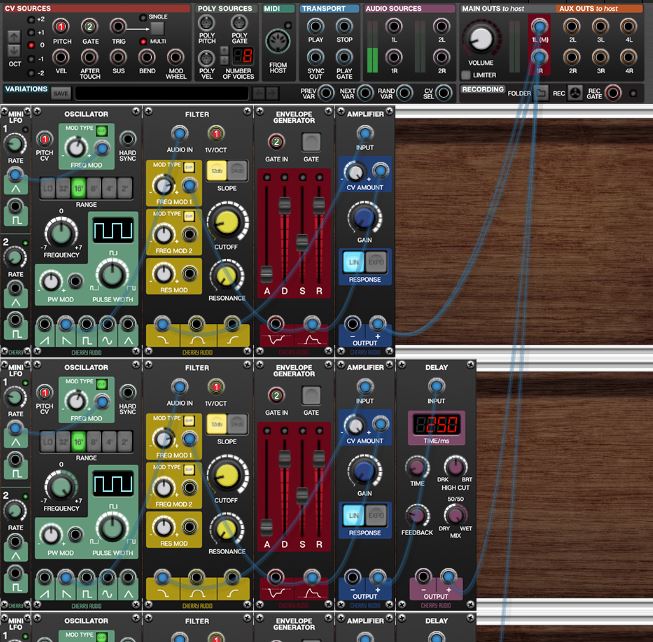Click the RAND VAR jack
The width and height of the screenshot is (653, 642).
point(404,93)
